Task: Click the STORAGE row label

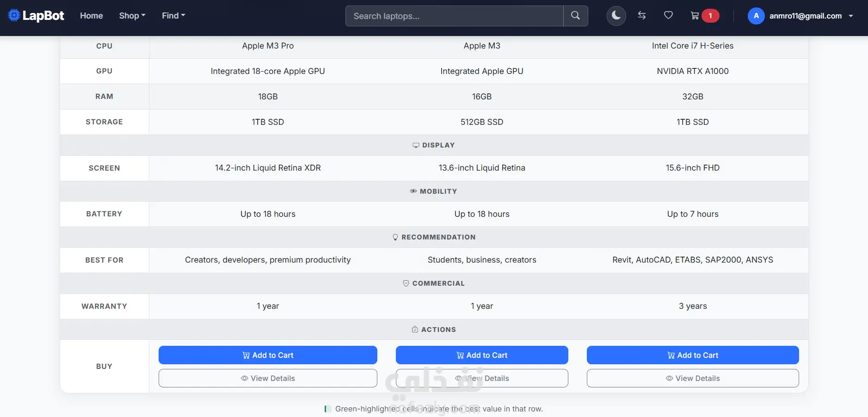Action: pyautogui.click(x=104, y=122)
